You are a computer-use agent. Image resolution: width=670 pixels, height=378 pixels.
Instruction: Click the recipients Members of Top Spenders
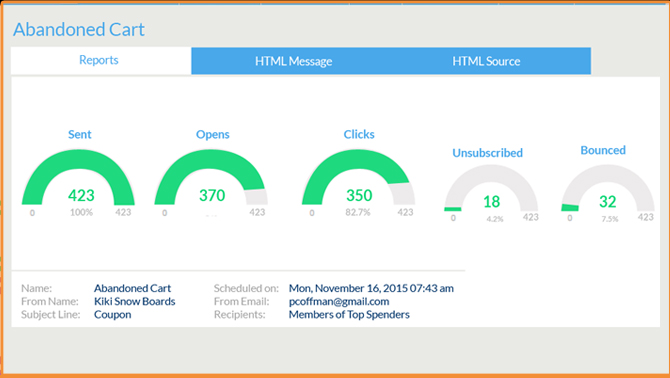349,315
